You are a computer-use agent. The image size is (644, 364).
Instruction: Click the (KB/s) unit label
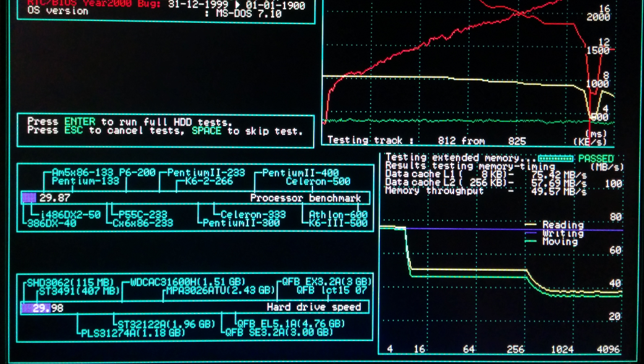(x=590, y=142)
